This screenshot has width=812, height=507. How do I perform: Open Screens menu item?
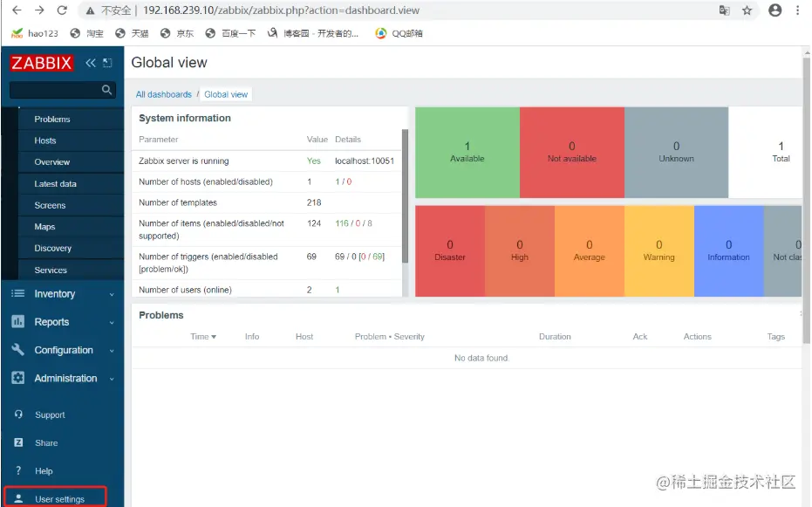coord(51,206)
